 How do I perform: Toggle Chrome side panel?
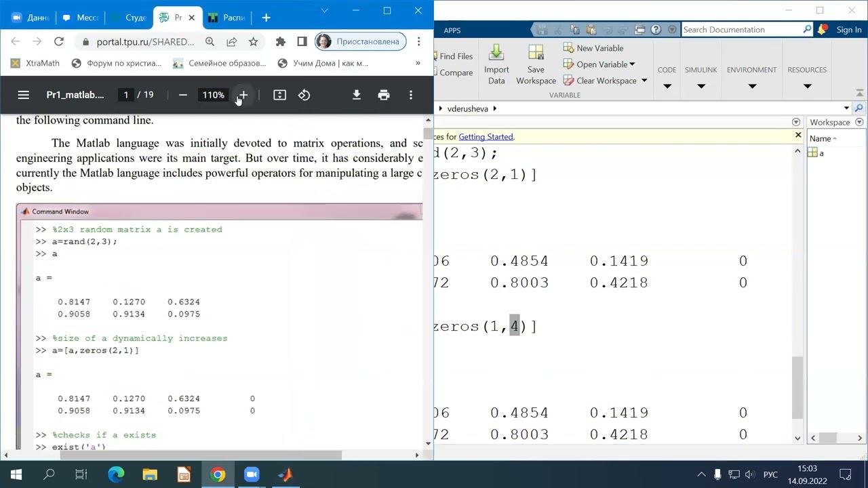pos(302,41)
